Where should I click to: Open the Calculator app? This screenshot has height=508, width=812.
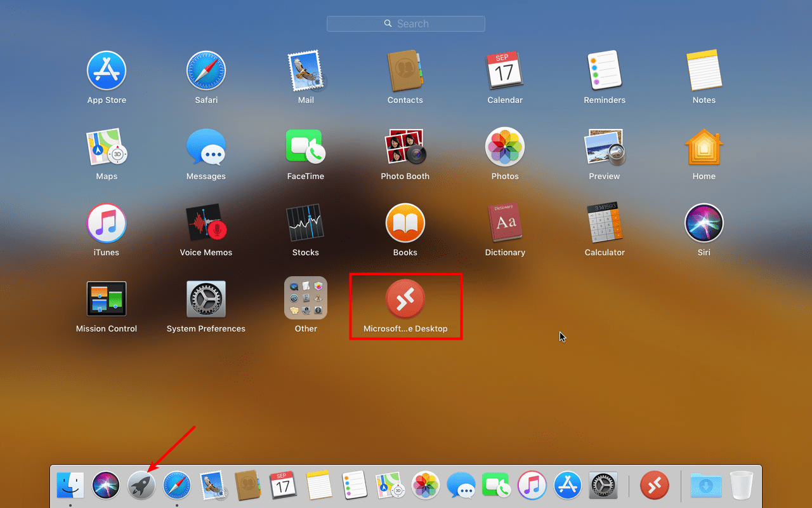tap(605, 223)
